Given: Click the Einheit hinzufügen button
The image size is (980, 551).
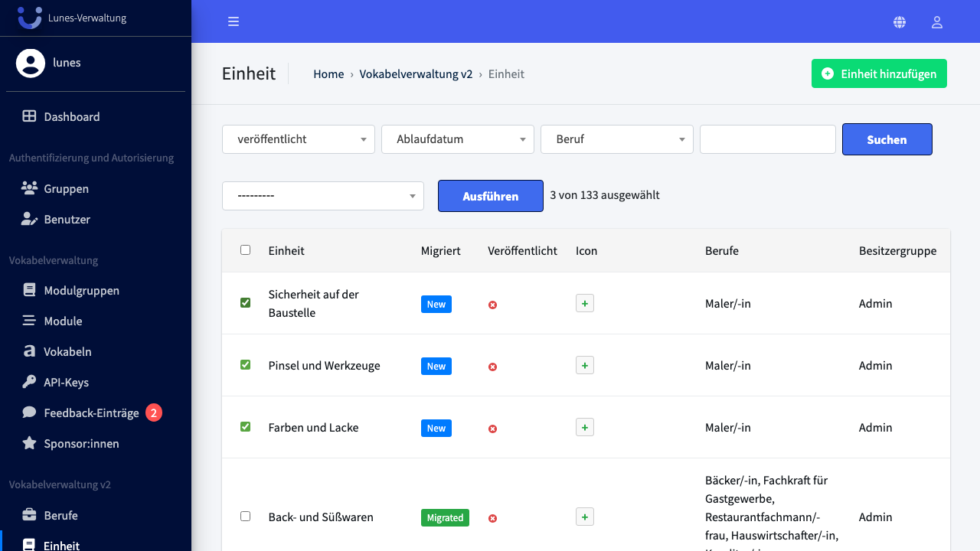Looking at the screenshot, I should click(x=879, y=73).
